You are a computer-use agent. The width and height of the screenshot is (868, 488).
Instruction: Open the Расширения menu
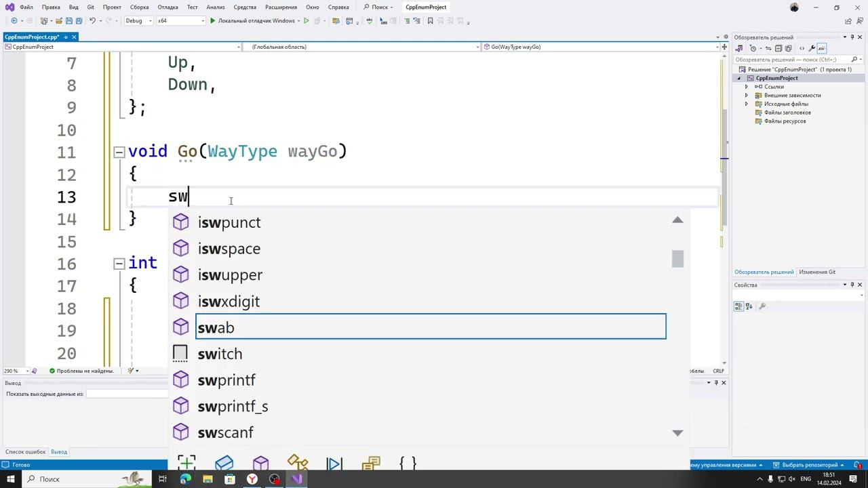click(x=281, y=7)
